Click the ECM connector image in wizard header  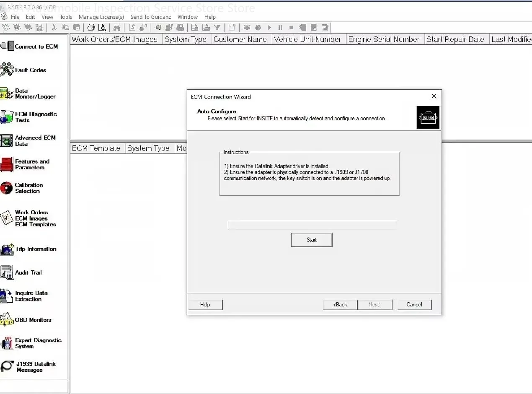tap(428, 117)
